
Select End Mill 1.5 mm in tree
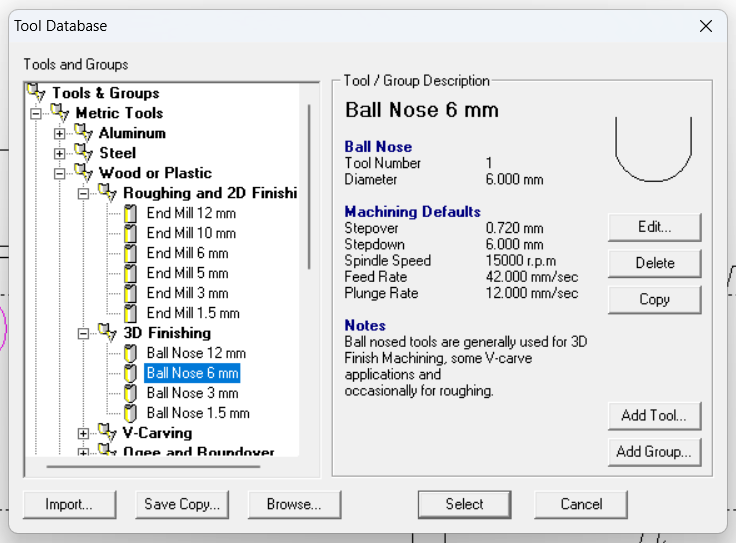pyautogui.click(x=193, y=314)
